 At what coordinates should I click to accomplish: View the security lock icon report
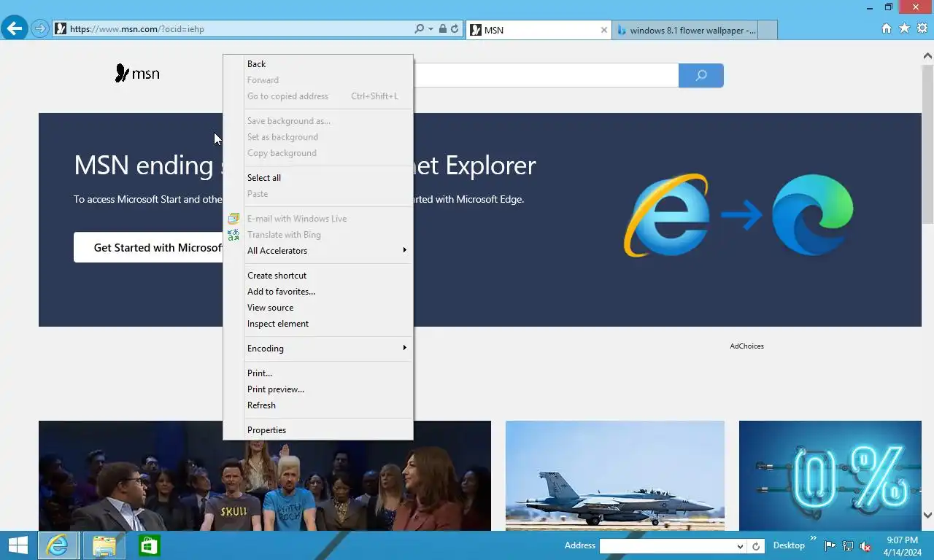(442, 29)
